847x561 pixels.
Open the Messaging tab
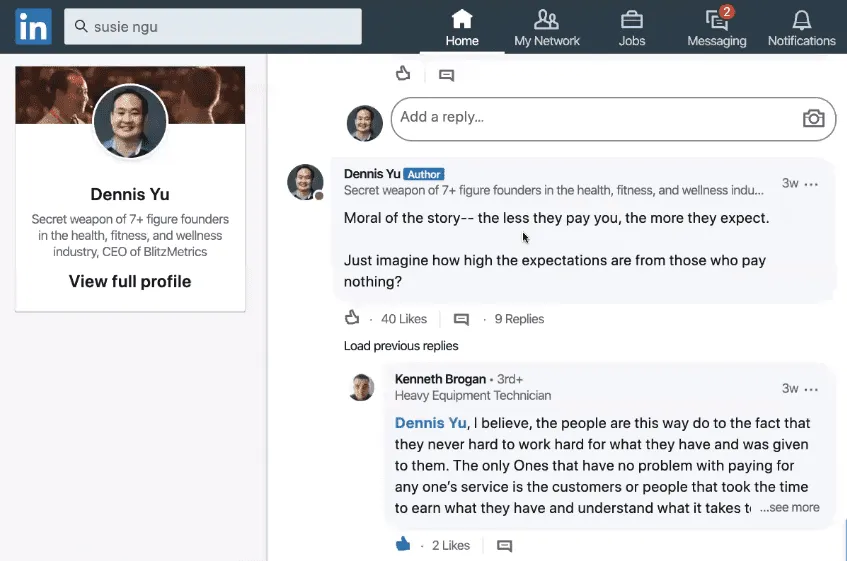click(716, 28)
